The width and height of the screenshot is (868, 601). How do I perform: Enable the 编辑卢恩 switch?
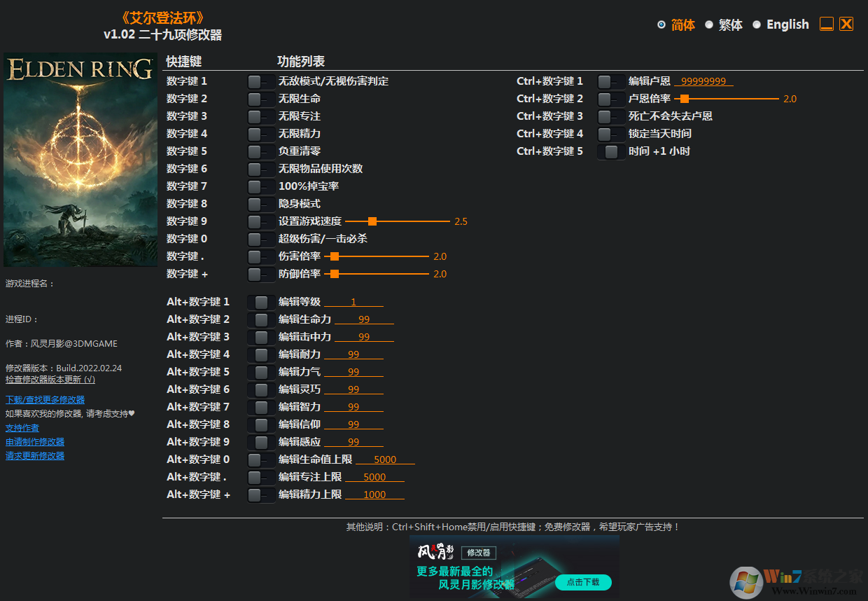610,81
